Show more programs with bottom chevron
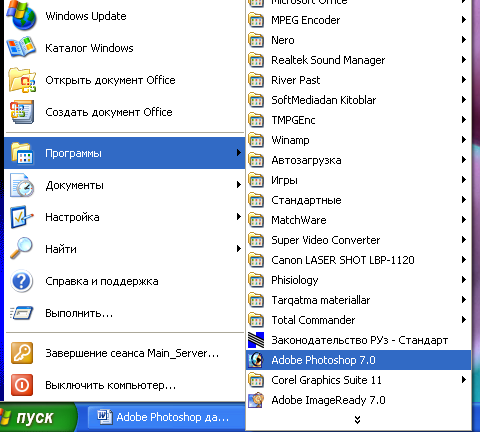Image resolution: width=480 pixels, height=432 pixels. click(357, 420)
